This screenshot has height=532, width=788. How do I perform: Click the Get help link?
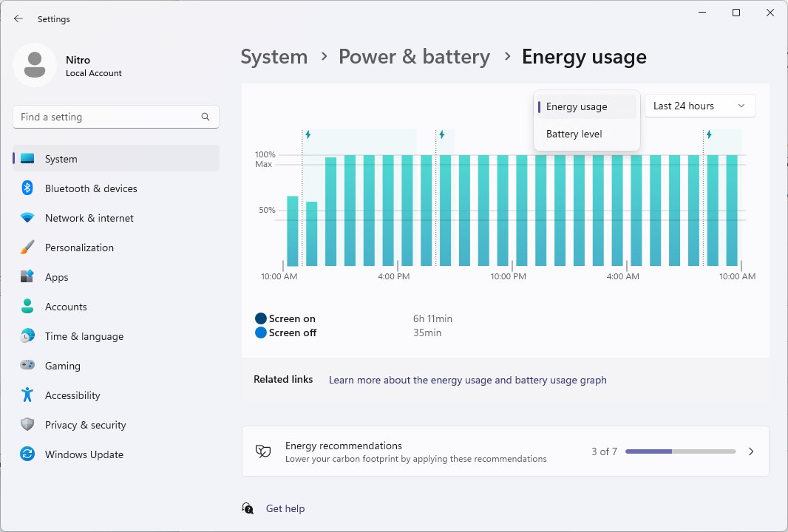pos(285,508)
